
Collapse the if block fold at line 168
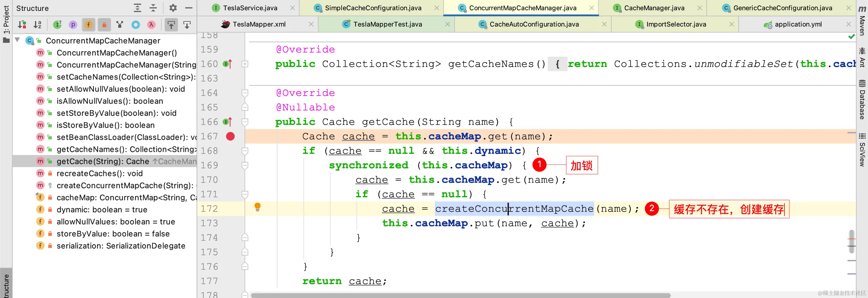click(x=245, y=151)
